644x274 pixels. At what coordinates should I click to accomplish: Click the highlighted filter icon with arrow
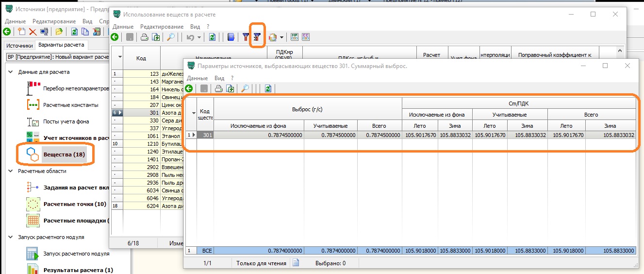click(257, 37)
